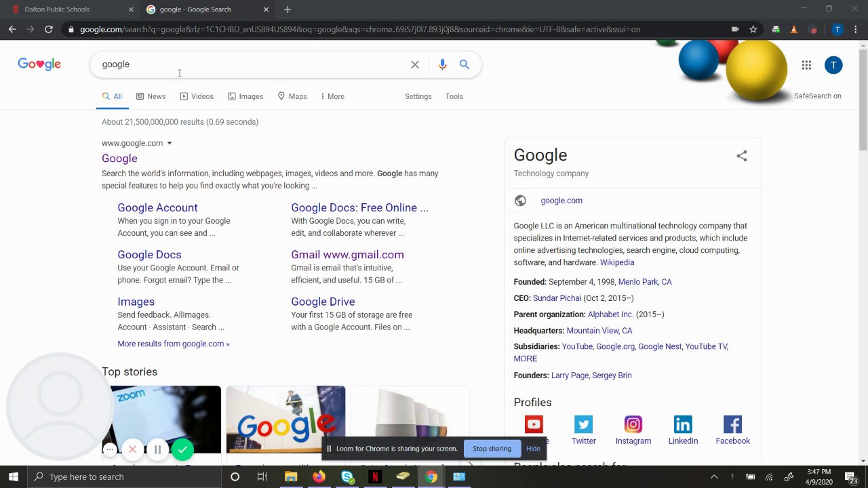
Task: Share the Google knowledge panel
Action: coord(742,156)
